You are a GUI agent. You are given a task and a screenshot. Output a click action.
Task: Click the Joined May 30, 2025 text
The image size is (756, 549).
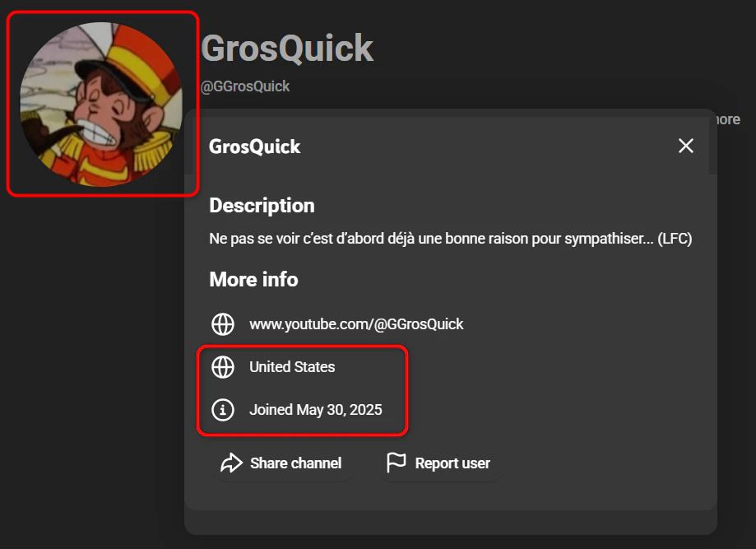(x=316, y=410)
